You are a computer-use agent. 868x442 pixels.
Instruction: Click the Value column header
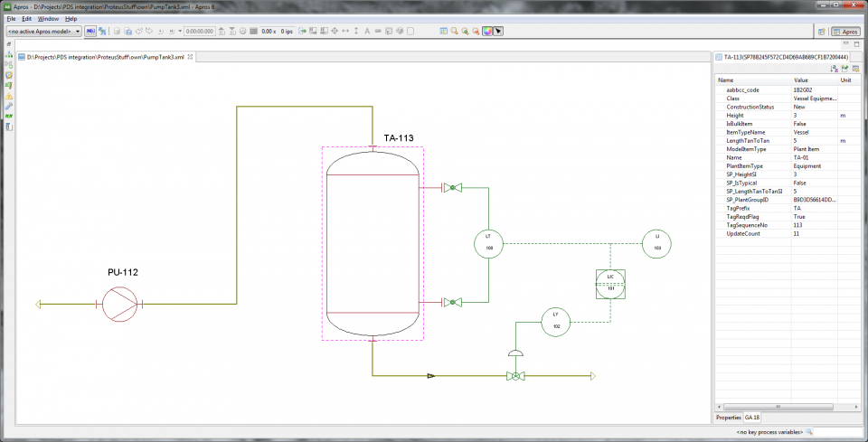click(814, 80)
